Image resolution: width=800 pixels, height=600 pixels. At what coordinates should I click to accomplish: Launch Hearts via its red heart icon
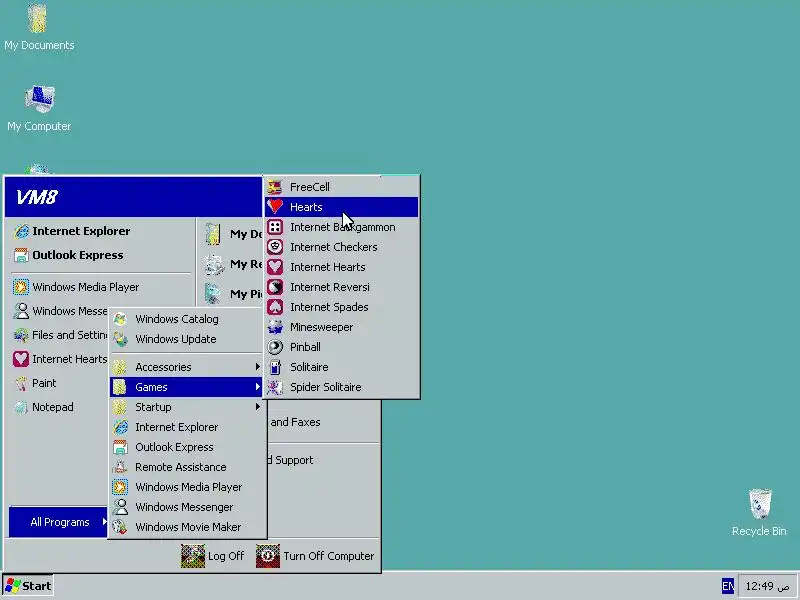point(275,207)
